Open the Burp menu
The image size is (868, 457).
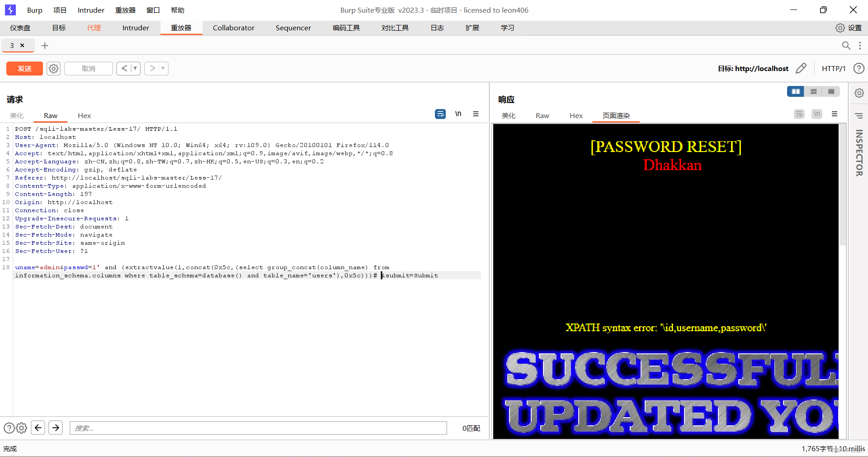tap(34, 10)
